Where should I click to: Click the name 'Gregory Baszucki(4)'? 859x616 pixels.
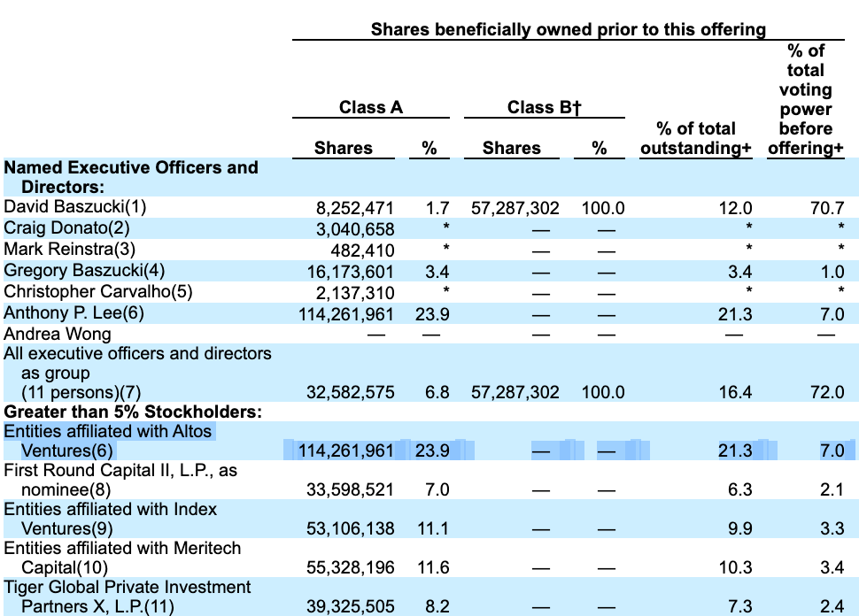tap(84, 271)
